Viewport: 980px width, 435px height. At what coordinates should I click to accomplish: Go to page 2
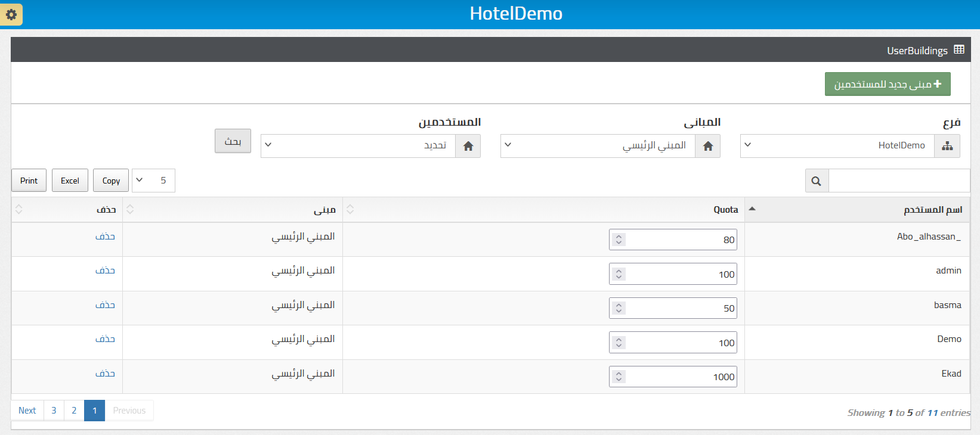(74, 411)
